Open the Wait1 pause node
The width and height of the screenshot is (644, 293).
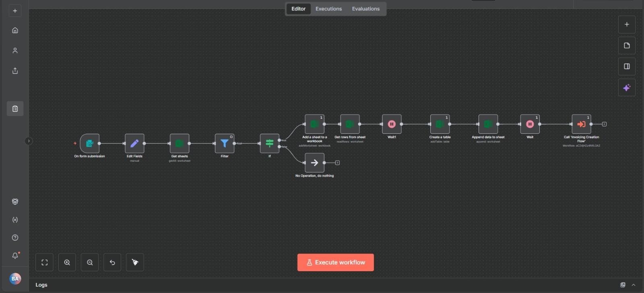[x=392, y=124]
